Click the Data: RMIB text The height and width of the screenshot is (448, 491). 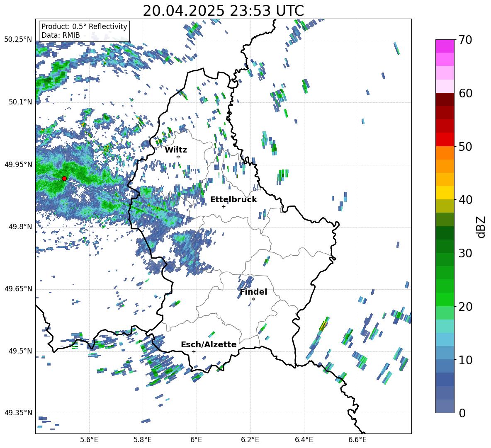61,35
